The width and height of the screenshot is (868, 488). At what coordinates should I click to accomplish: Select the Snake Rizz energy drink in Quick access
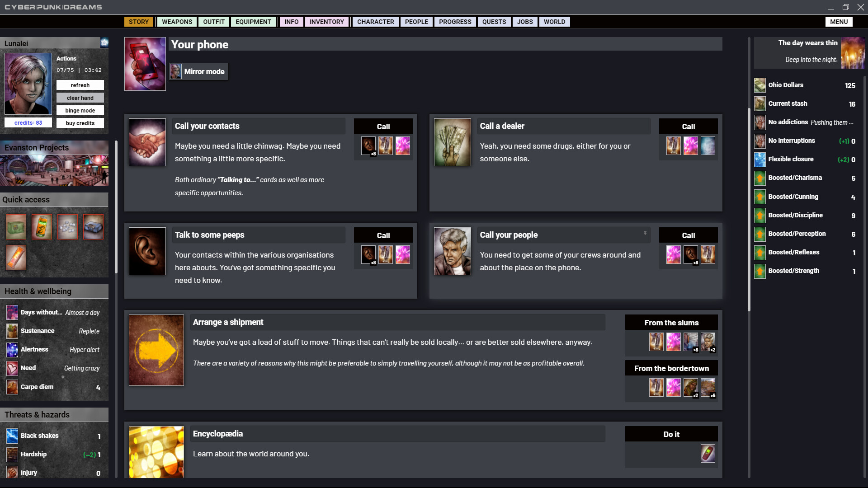(x=42, y=226)
